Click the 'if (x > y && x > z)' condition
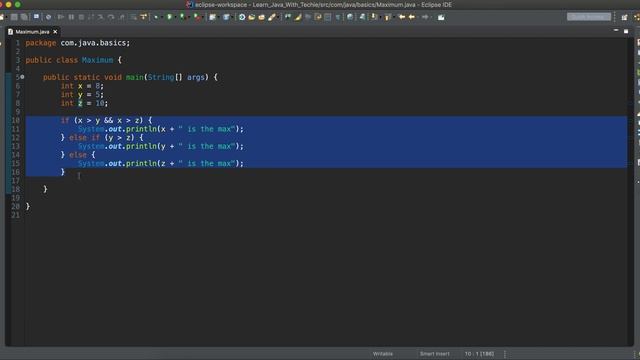Screen dimensions: 640x360 [106, 120]
